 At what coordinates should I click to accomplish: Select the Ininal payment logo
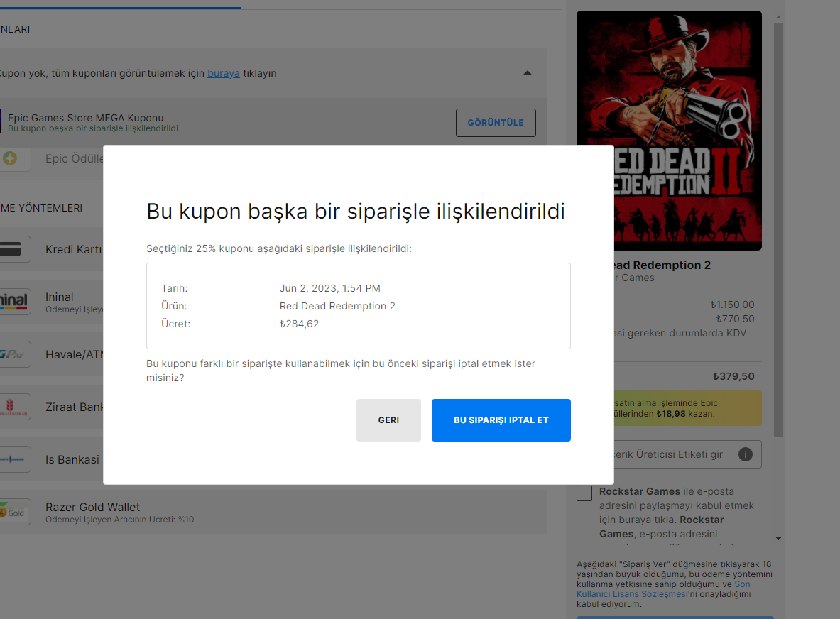pos(14,302)
